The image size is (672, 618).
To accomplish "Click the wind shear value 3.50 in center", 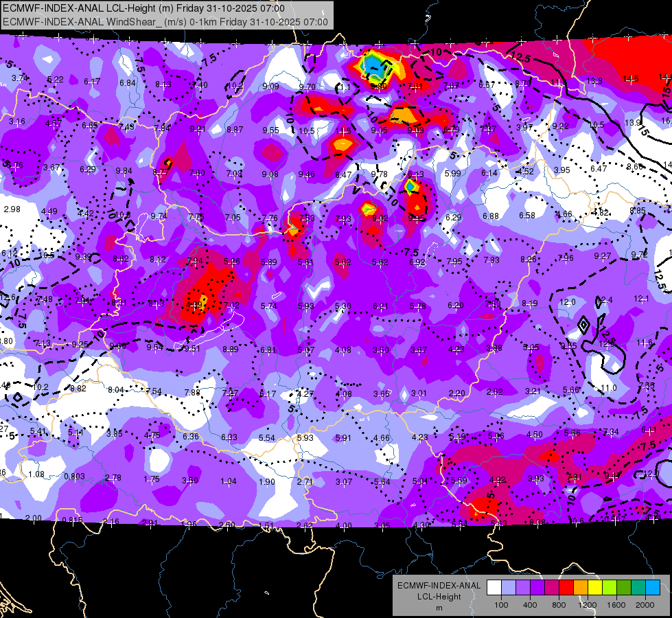I will tap(381, 350).
